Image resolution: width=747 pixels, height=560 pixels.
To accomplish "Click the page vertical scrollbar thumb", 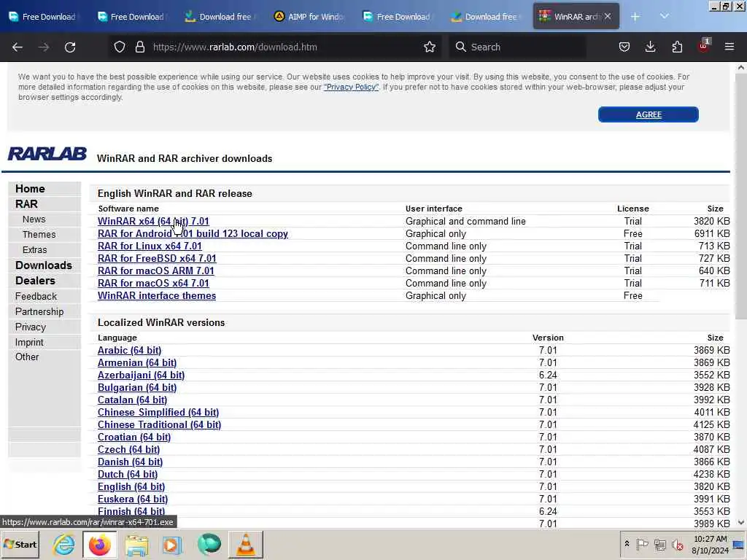I will (741, 198).
